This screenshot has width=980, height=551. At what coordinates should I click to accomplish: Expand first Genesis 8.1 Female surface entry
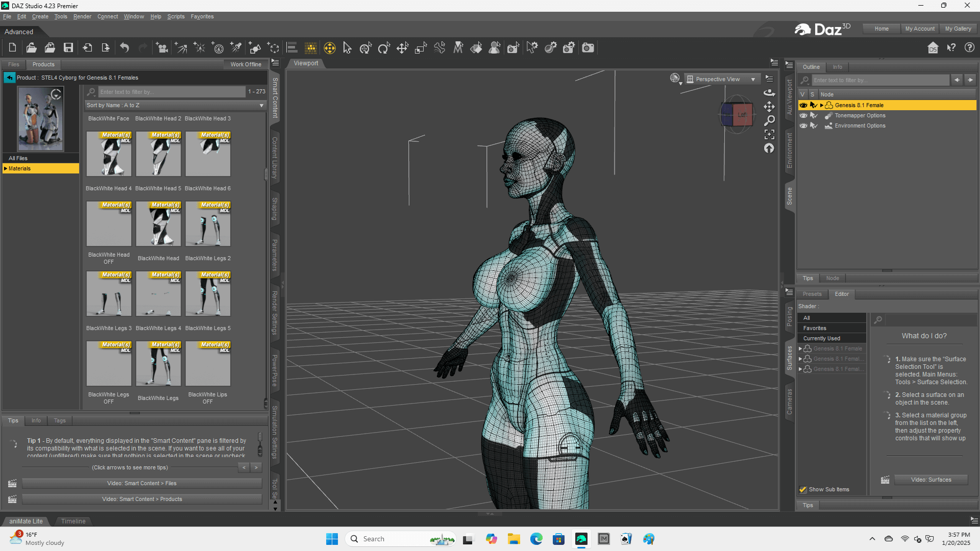click(800, 349)
